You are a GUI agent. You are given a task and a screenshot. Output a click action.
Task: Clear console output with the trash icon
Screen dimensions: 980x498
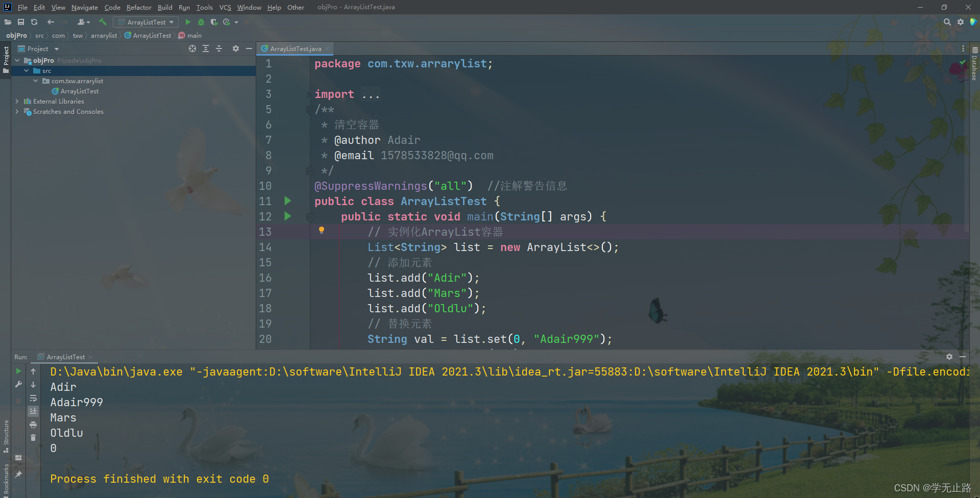coord(33,438)
